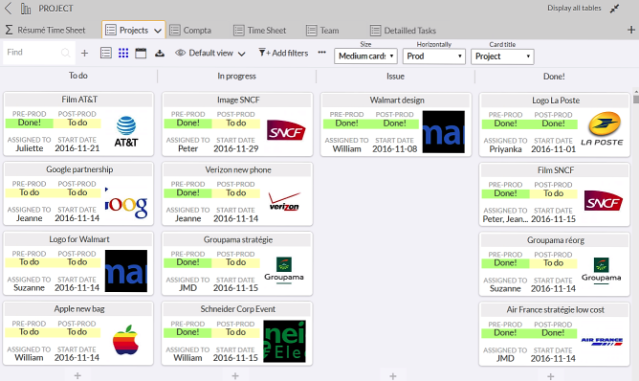
Task: Click the board's vertical scrollbar
Action: 636,99
